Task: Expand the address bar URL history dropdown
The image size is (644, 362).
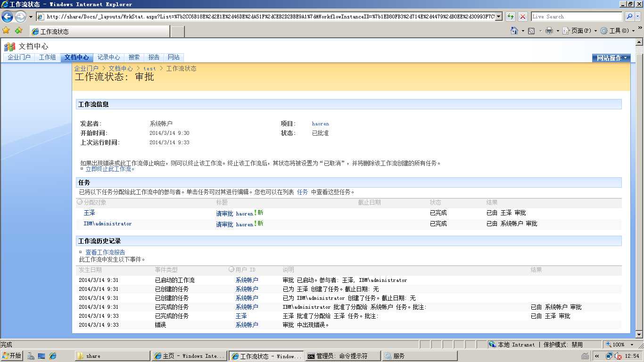Action: pos(499,16)
